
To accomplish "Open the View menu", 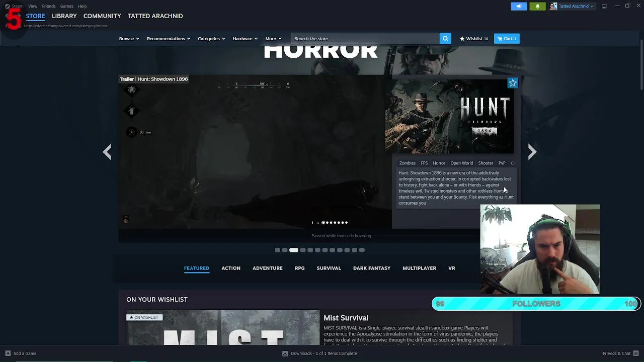I will tap(33, 6).
